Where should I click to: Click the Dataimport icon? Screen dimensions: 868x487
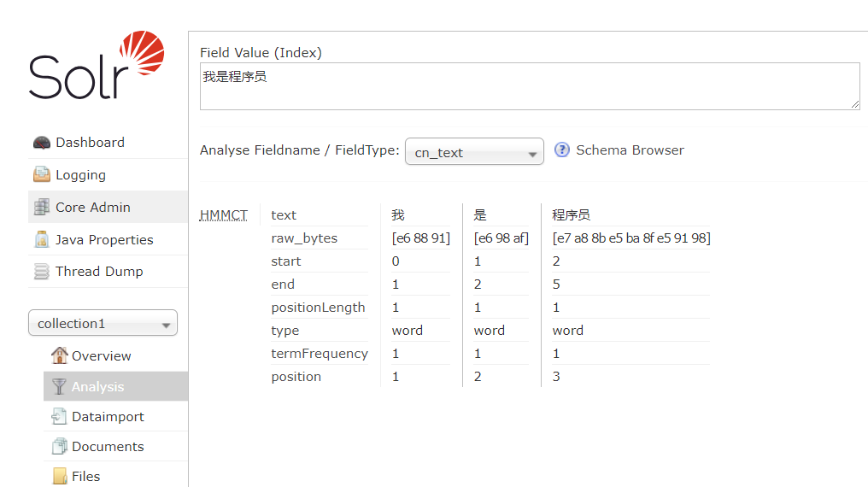59,417
